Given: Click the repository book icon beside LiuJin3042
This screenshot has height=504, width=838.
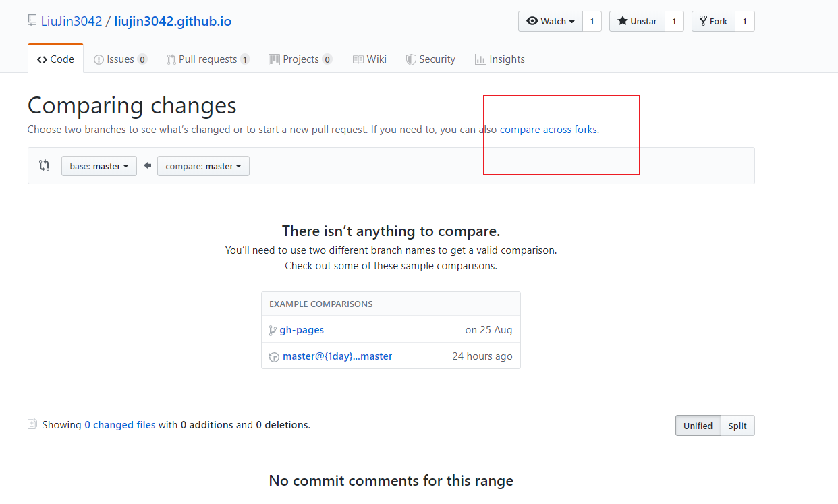Looking at the screenshot, I should point(32,20).
